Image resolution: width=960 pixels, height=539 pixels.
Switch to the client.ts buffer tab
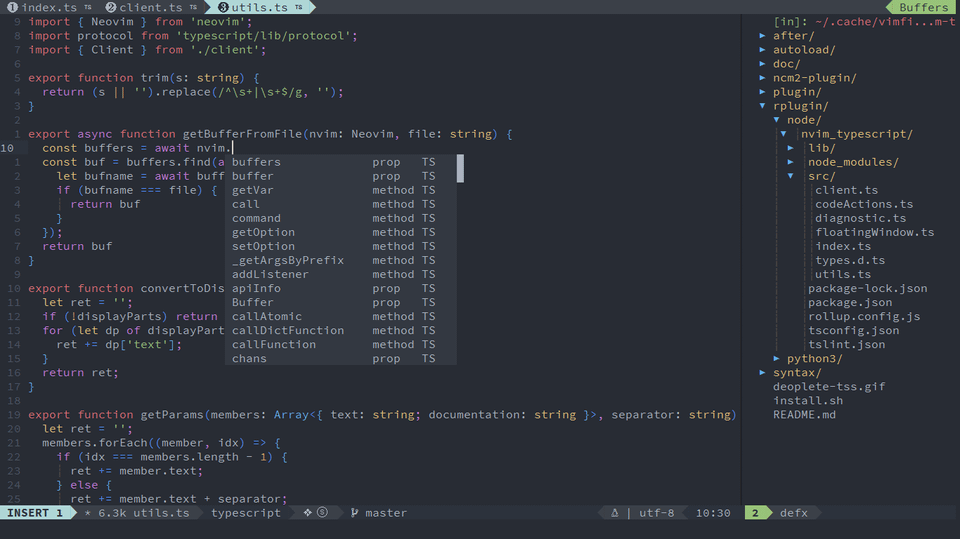coord(151,7)
